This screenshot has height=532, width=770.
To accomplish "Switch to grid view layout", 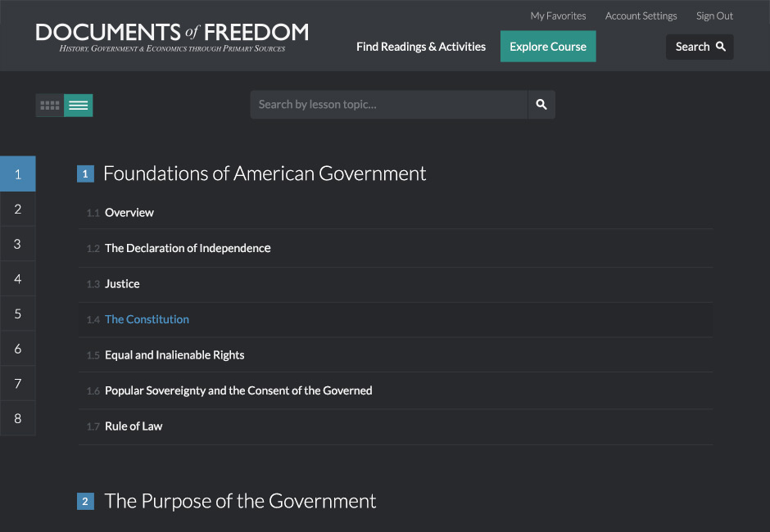I will tap(50, 106).
